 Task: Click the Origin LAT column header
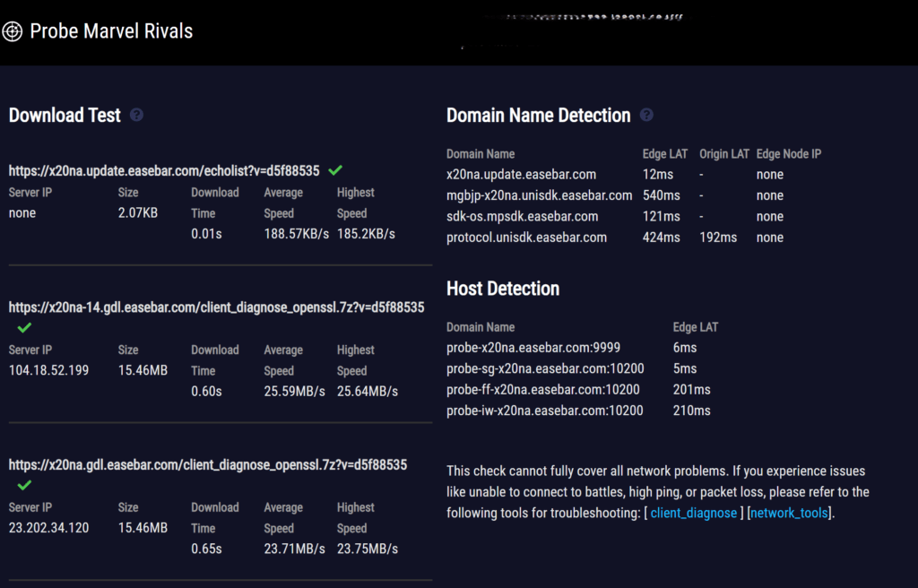724,154
